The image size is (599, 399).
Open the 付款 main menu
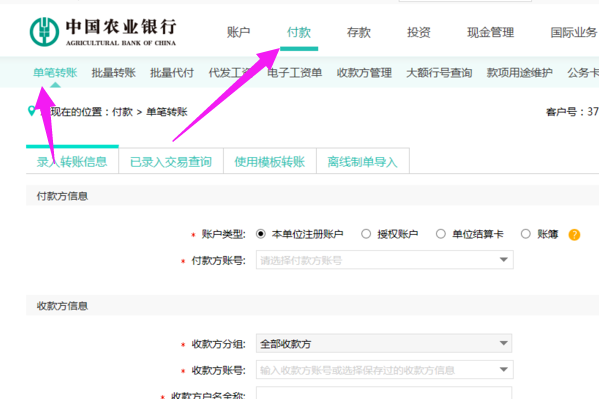point(299,32)
